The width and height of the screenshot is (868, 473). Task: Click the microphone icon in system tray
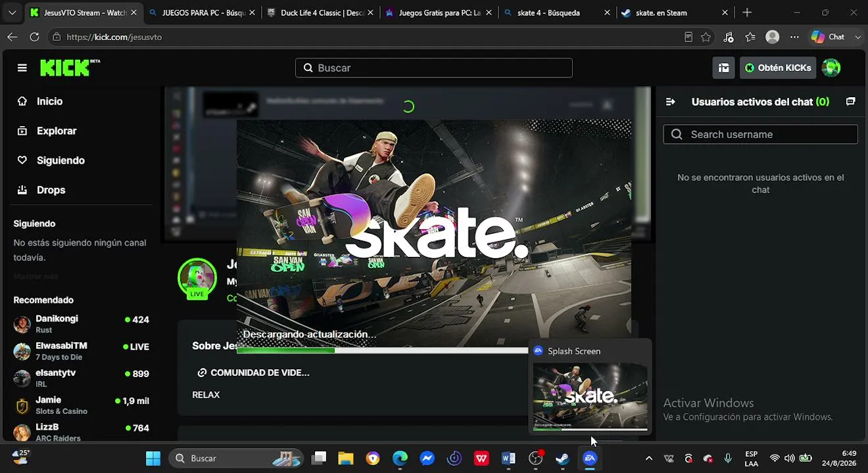(728, 459)
